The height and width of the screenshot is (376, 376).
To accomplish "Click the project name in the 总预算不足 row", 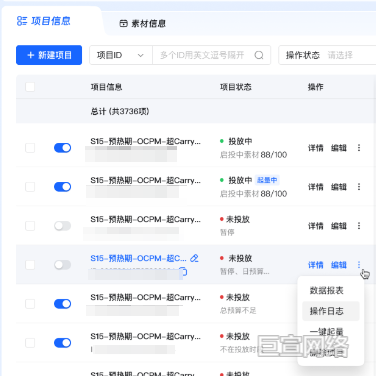I will click(x=145, y=297).
